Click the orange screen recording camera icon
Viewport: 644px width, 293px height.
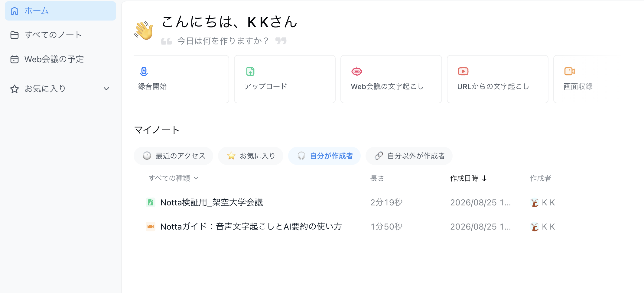570,71
